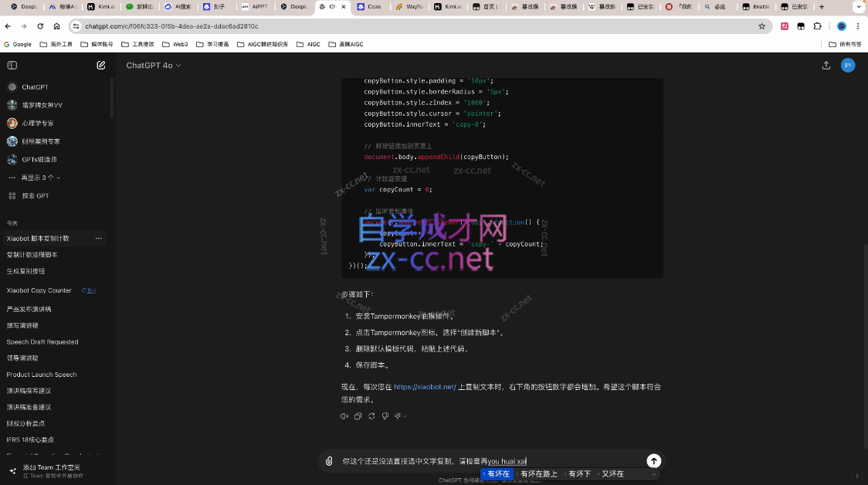Select the Coze browser tab

(372, 6)
